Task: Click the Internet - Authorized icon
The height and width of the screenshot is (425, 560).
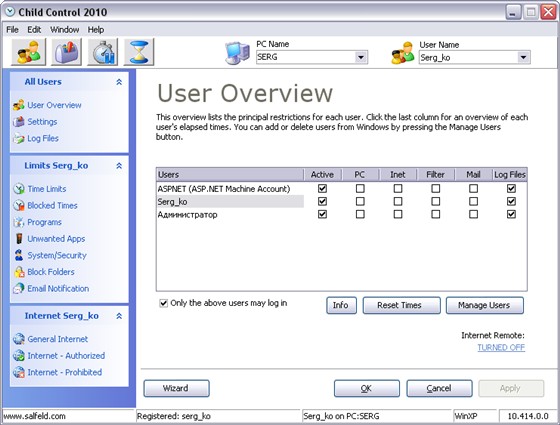Action: pos(19,356)
